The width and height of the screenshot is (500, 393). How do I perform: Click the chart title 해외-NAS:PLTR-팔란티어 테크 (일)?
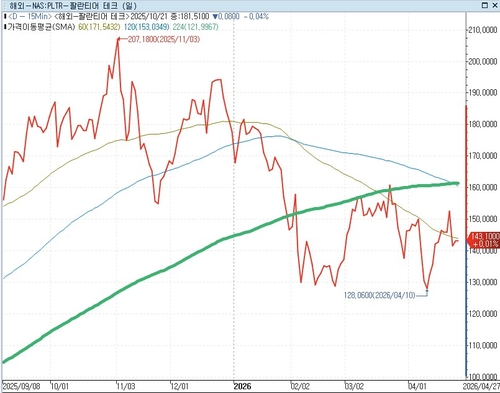click(73, 6)
